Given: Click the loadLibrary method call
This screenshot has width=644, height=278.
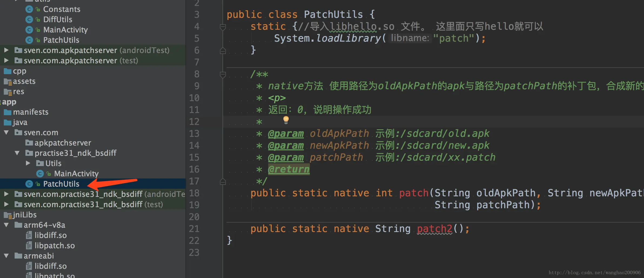Looking at the screenshot, I should (x=348, y=38).
